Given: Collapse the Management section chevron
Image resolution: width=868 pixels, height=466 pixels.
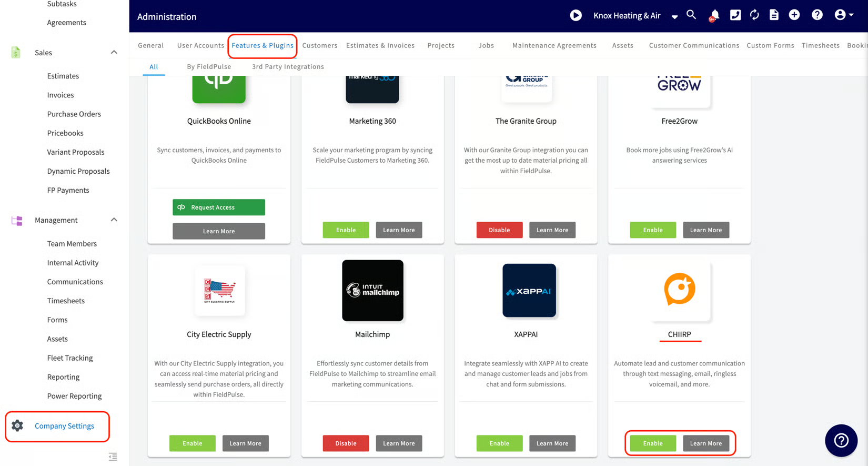Looking at the screenshot, I should tap(114, 220).
